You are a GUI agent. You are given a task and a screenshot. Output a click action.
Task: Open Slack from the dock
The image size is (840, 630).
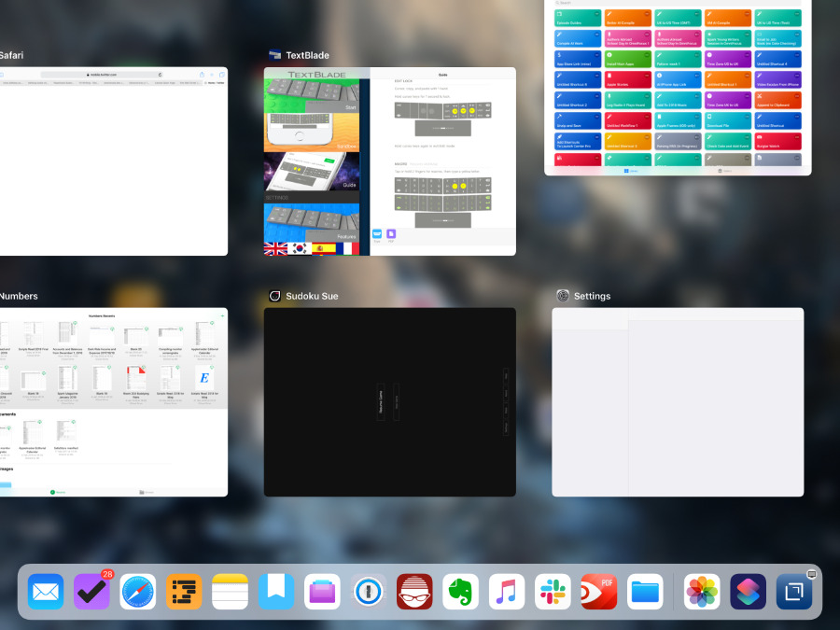[553, 592]
